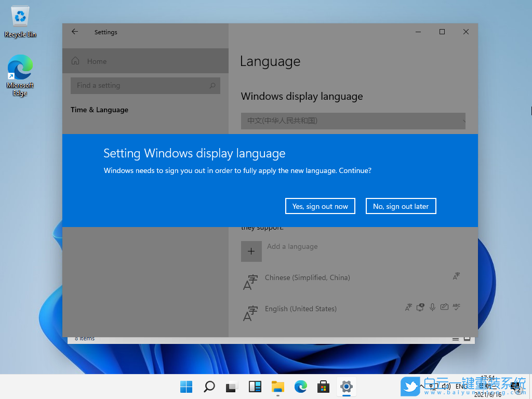This screenshot has width=532, height=399.
Task: Click the Yes, sign out now button
Action: pos(320,206)
